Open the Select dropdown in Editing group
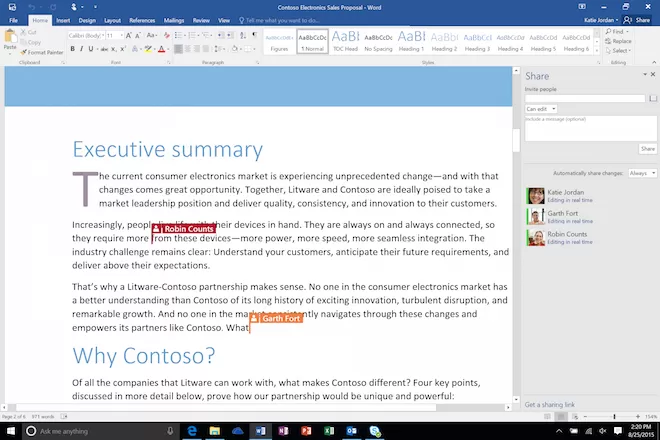 pos(618,51)
